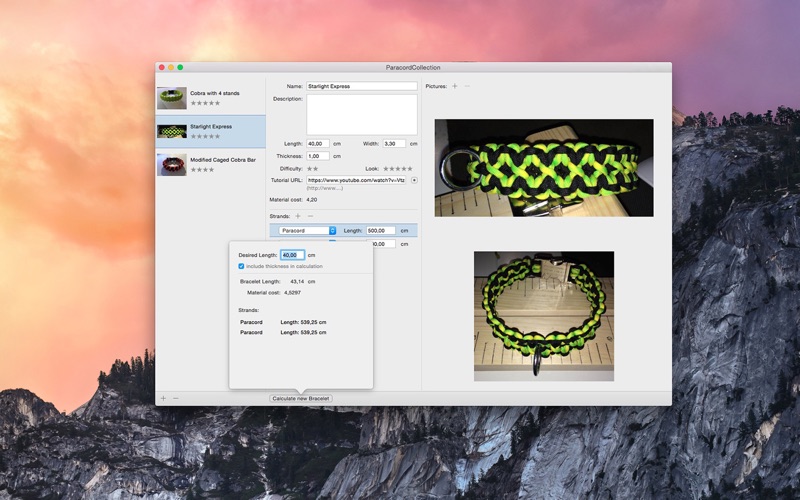Image resolution: width=800 pixels, height=500 pixels.
Task: Click second Paracord strand result row
Action: click(x=283, y=332)
